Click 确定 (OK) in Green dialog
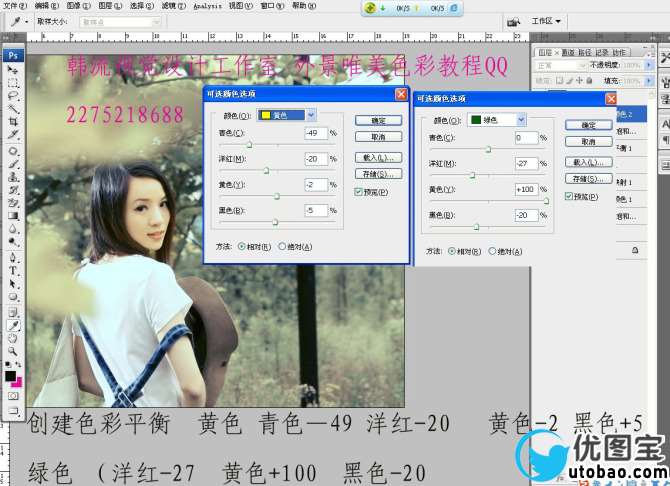The height and width of the screenshot is (486, 670). pos(588,125)
